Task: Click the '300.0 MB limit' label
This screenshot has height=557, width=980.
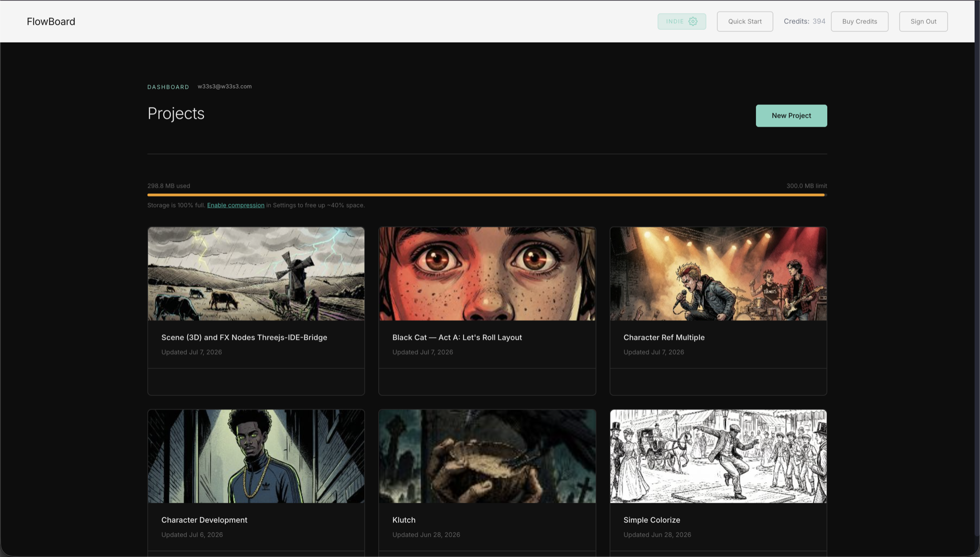Action: [807, 186]
